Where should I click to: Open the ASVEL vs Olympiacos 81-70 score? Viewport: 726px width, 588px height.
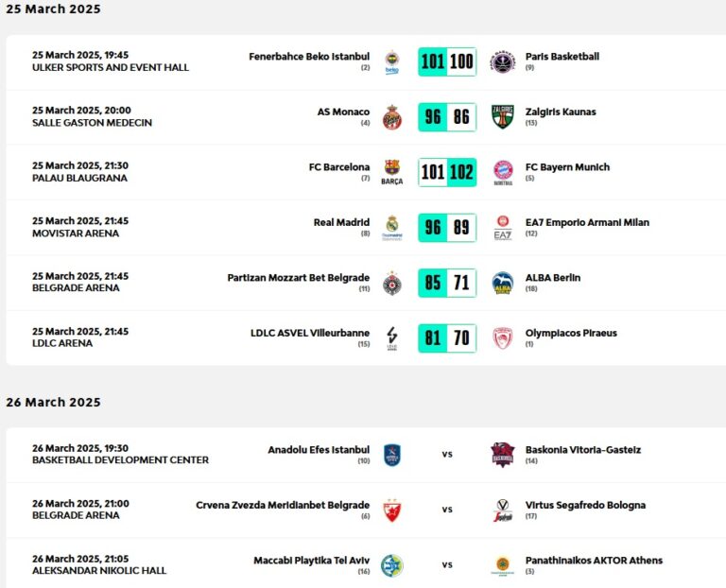[447, 337]
